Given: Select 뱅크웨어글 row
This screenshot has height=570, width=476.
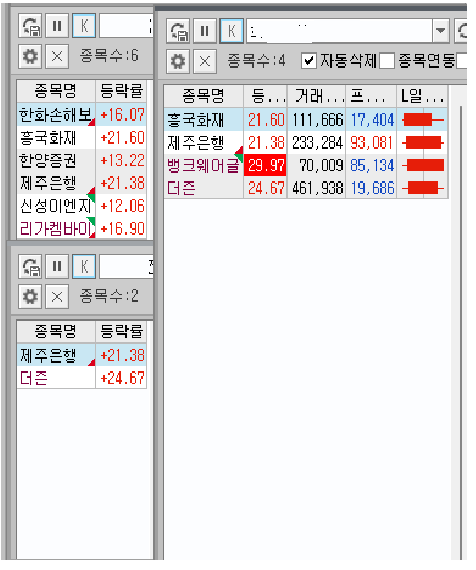Looking at the screenshot, I should coord(306,165).
